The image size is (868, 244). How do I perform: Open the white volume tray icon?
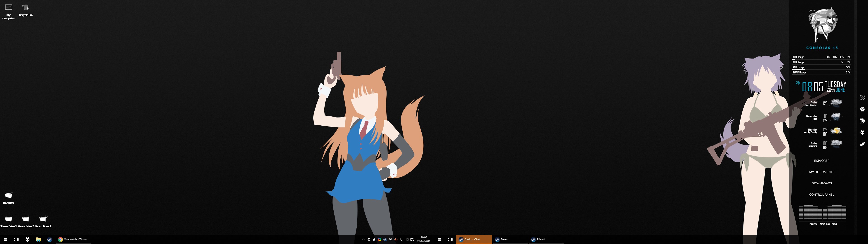click(x=406, y=240)
